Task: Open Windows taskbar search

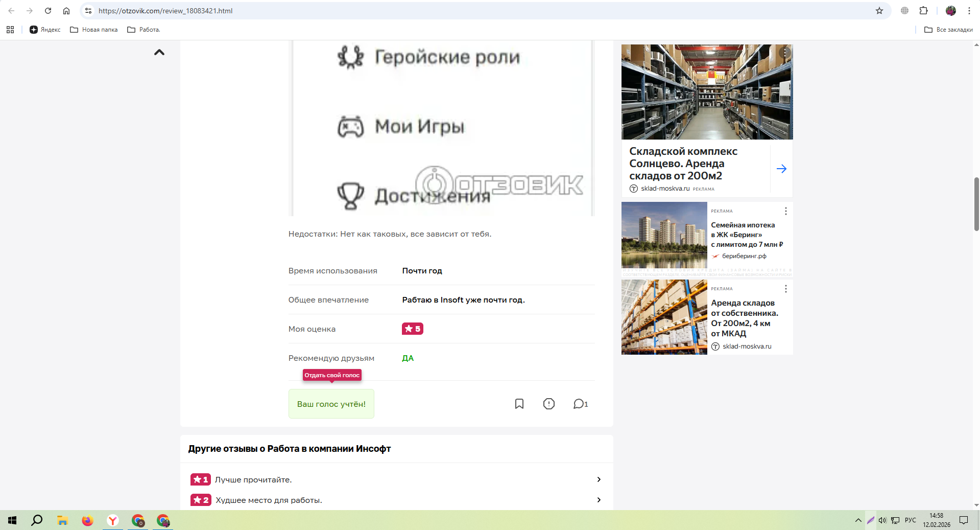Action: [x=37, y=520]
